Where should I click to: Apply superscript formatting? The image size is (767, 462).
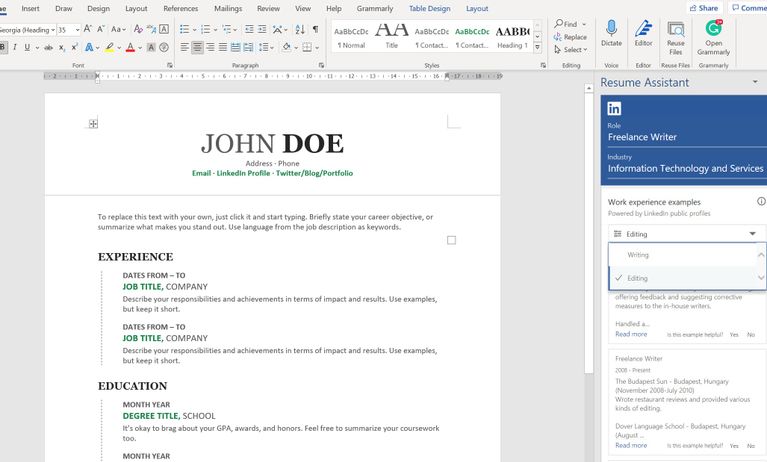click(74, 47)
